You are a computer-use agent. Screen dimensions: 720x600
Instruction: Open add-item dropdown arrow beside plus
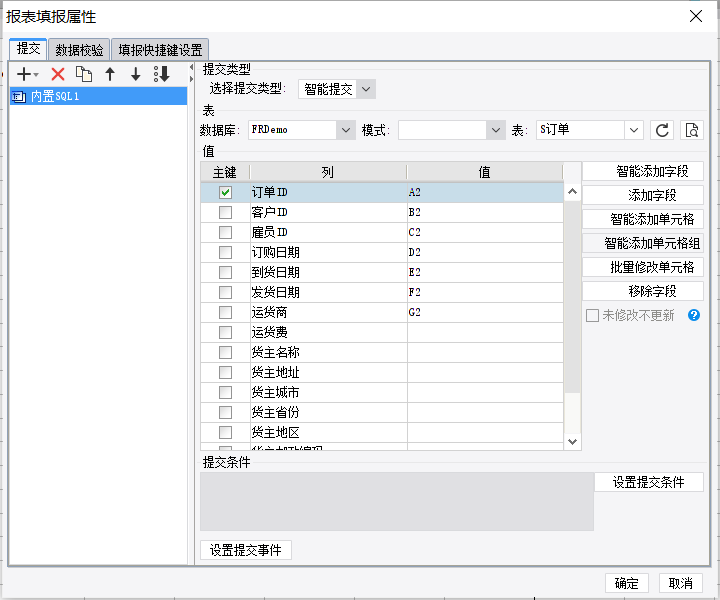click(36, 74)
